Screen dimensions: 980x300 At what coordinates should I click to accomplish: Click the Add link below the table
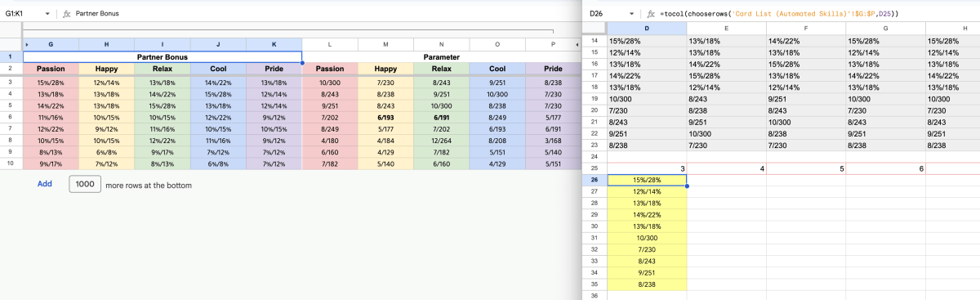44,185
